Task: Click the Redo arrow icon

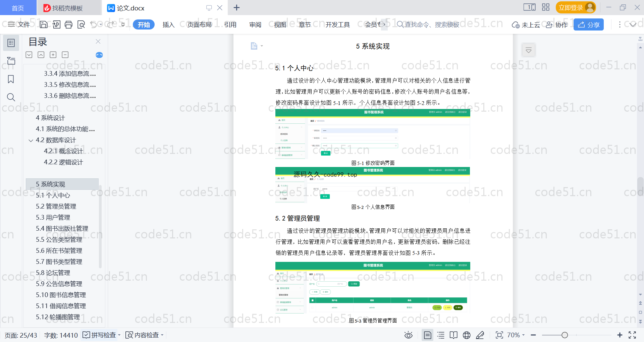Action: [x=111, y=24]
